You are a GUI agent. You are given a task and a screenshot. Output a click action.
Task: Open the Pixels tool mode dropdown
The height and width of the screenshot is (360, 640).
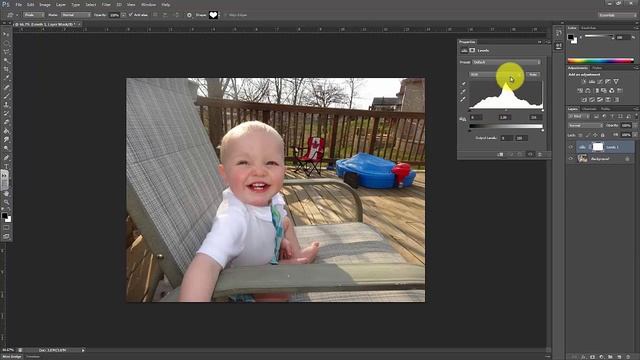point(33,15)
